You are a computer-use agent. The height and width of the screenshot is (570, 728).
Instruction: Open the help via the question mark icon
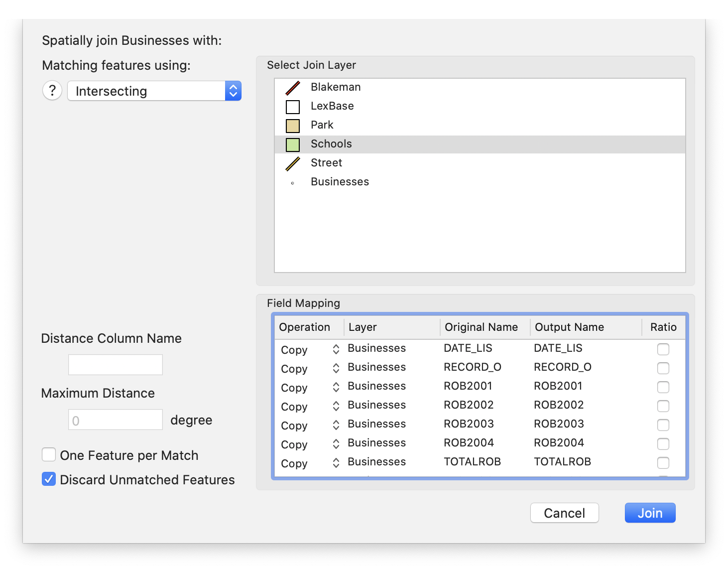[x=52, y=90]
